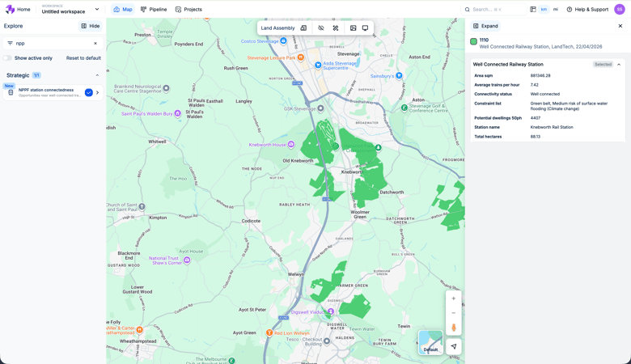Go to Home

[23, 9]
